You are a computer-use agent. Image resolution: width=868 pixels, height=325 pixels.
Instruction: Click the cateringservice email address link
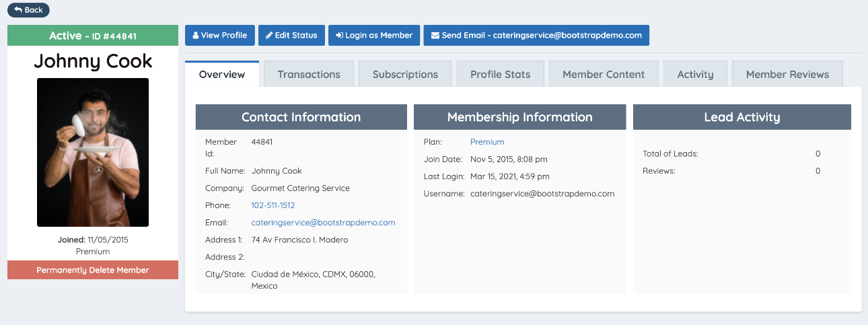click(x=323, y=223)
